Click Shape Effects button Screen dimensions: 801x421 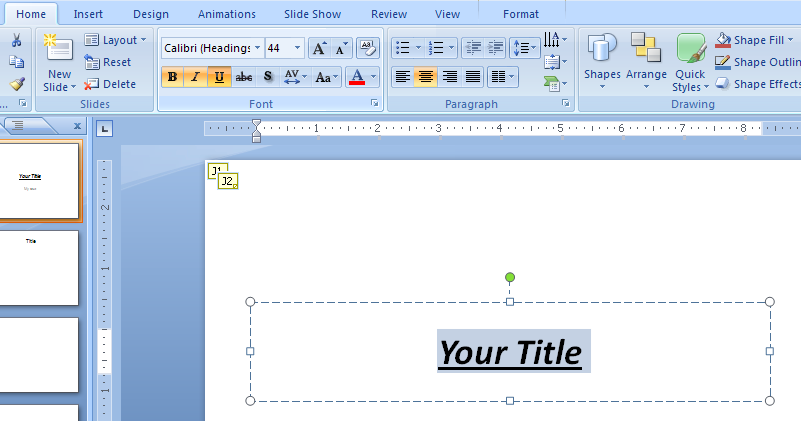click(758, 84)
